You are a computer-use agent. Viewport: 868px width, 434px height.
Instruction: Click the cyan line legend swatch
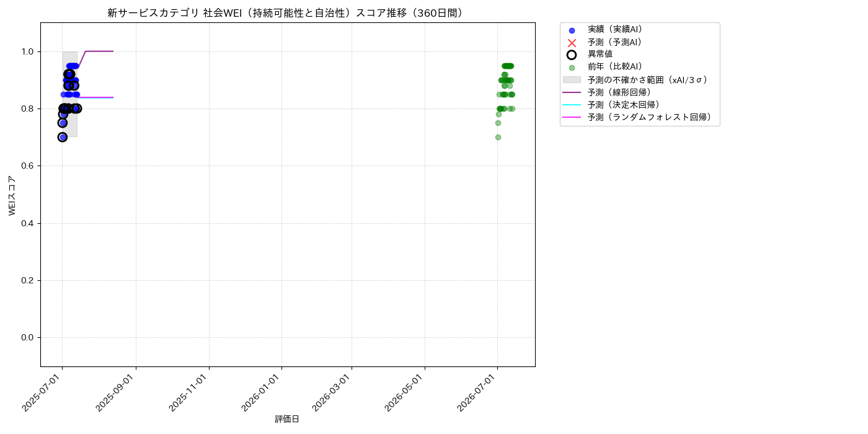pyautogui.click(x=572, y=104)
